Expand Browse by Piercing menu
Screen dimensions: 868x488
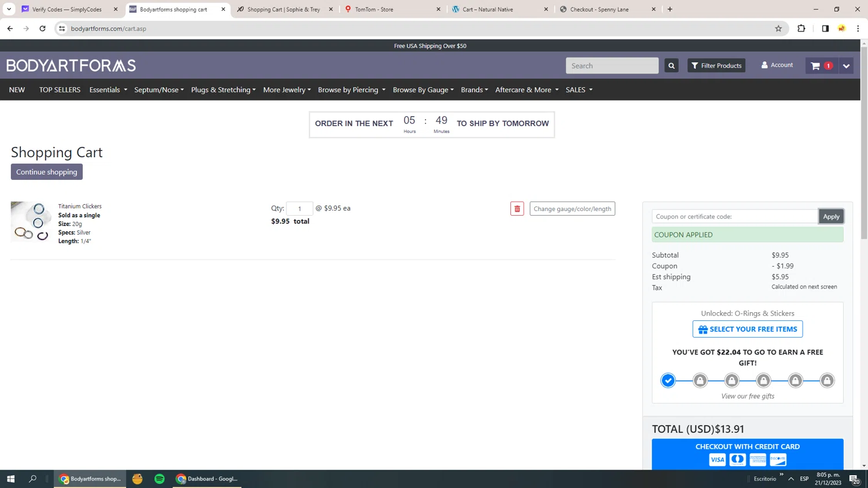tap(352, 90)
